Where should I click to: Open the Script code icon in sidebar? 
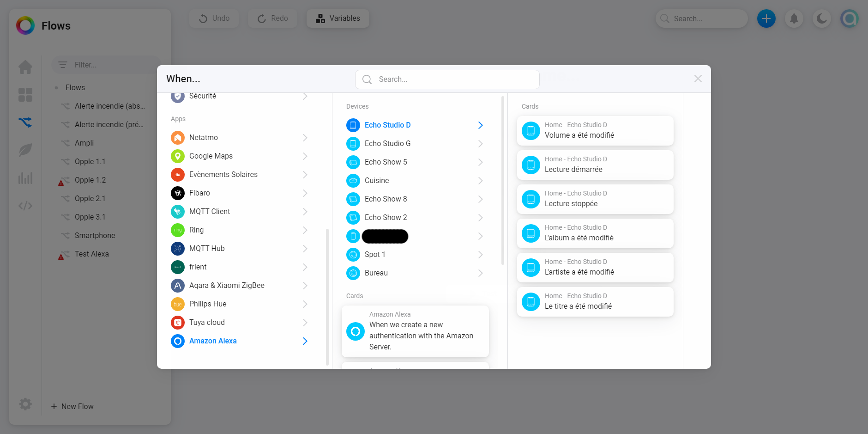tap(25, 206)
